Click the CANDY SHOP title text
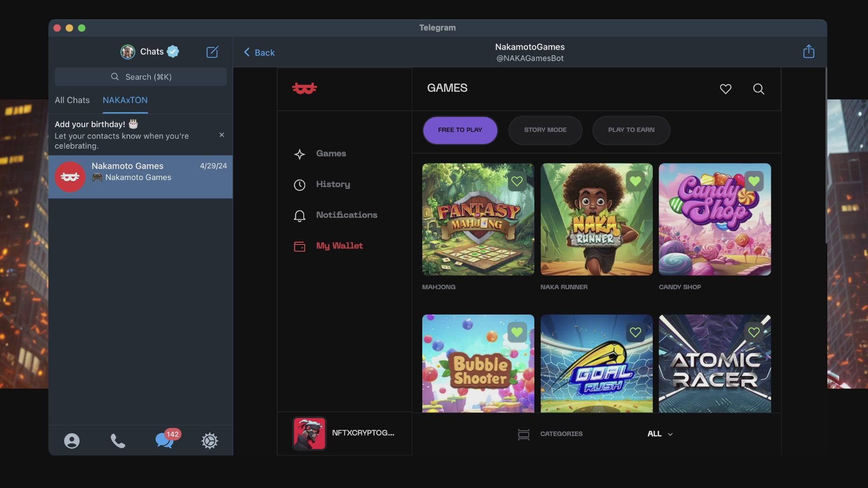The height and width of the screenshot is (488, 868). [x=679, y=287]
